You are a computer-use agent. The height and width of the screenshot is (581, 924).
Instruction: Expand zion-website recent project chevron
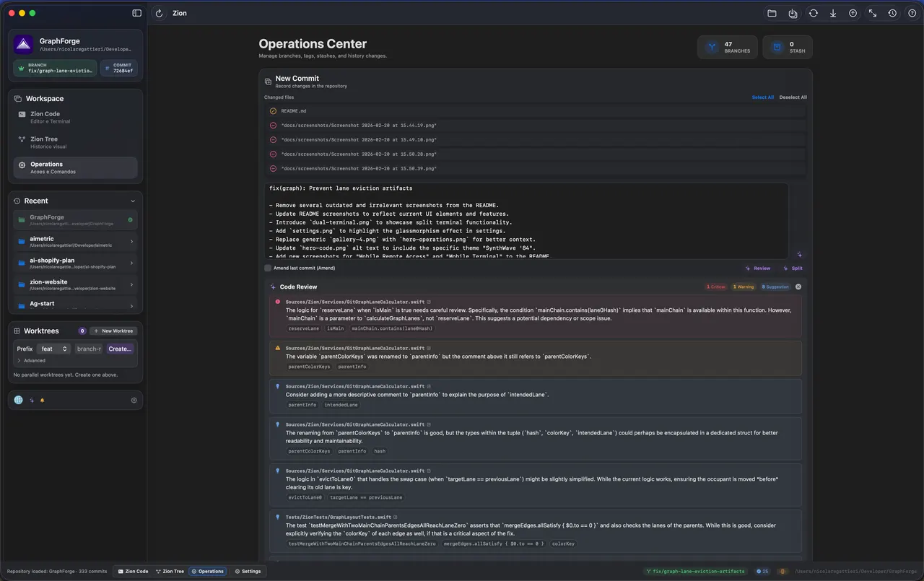[x=131, y=285]
